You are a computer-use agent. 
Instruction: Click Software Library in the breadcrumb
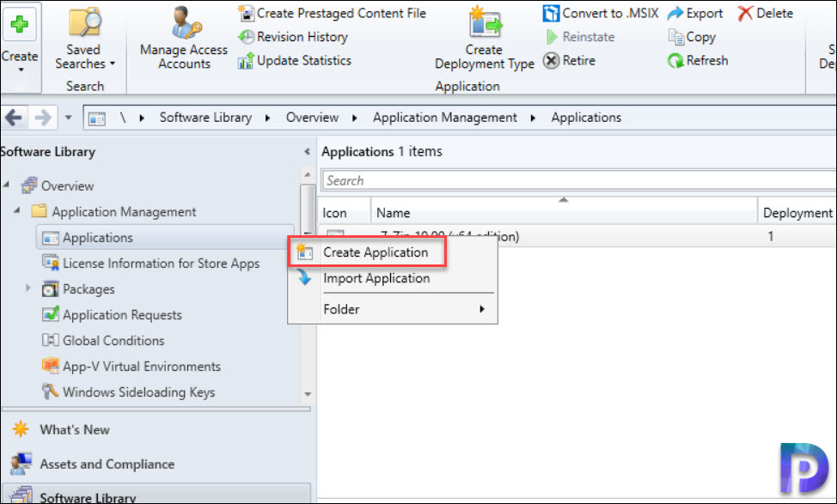click(x=205, y=118)
